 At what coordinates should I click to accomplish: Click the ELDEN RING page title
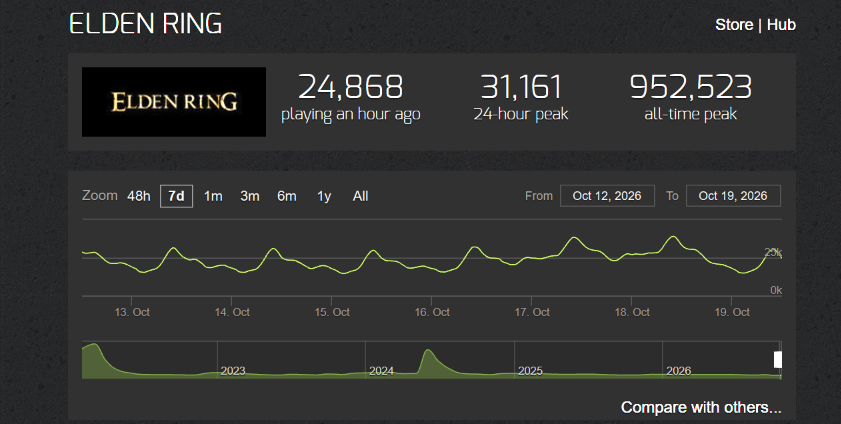(x=145, y=24)
